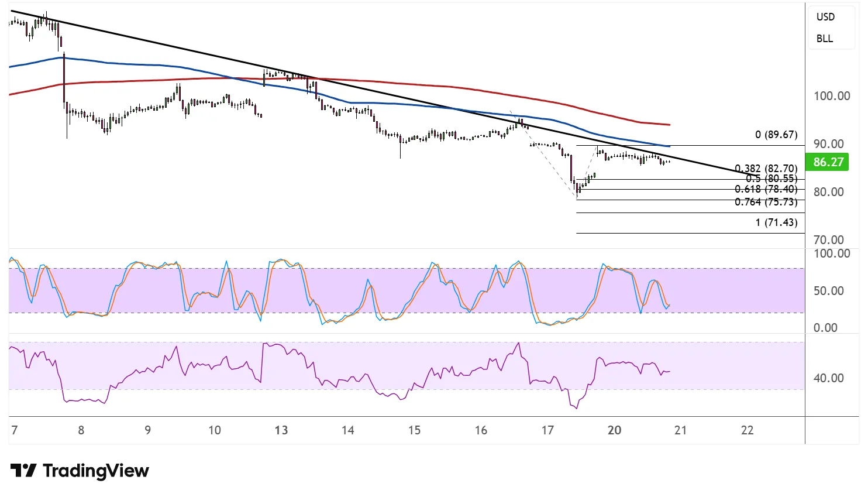Click date 20 on the time axis
Image resolution: width=868 pixels, height=497 pixels.
[614, 430]
